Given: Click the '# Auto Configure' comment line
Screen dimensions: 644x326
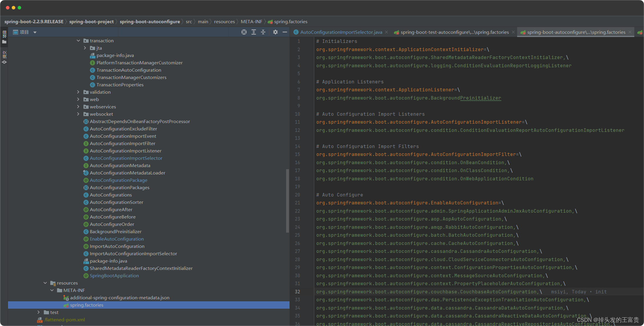Looking at the screenshot, I should tap(339, 195).
